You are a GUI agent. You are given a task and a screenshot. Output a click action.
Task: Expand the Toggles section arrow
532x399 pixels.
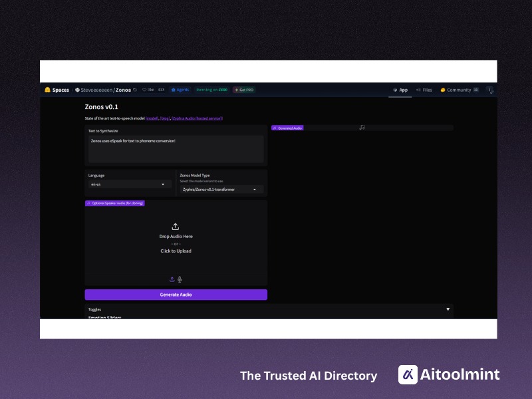pos(448,309)
